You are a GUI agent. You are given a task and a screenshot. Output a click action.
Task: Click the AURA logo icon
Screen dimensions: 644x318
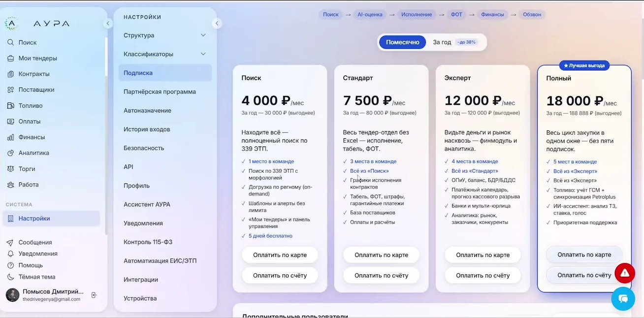(x=11, y=23)
